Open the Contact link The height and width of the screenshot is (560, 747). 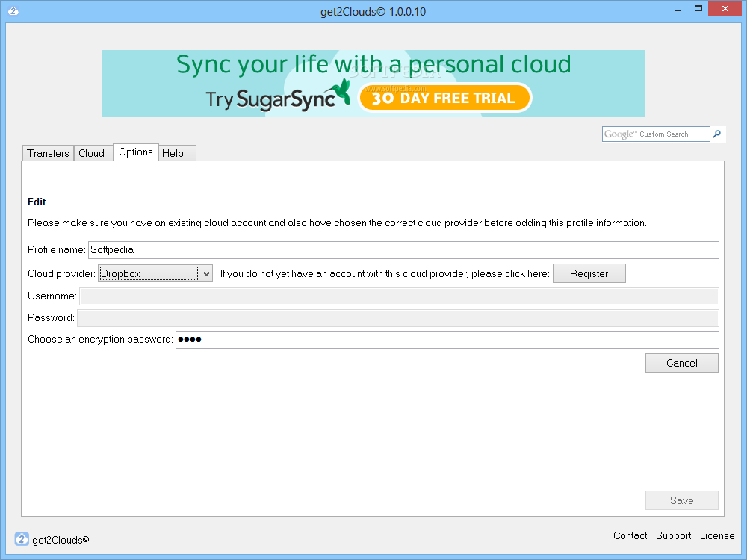630,535
